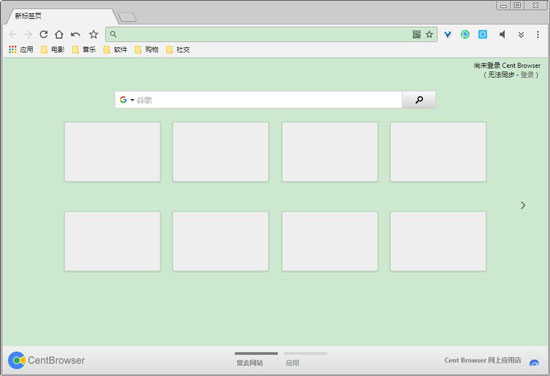This screenshot has width=550, height=376.
Task: Open a new tab with the tab strip button
Action: click(127, 17)
